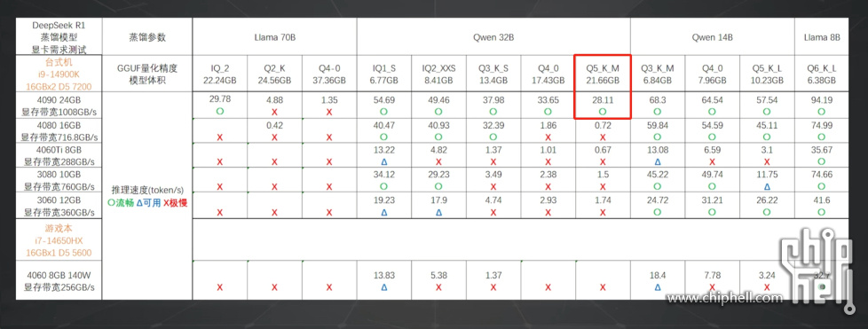
Task: Click the 4090 24GB row label
Action: [59, 105]
